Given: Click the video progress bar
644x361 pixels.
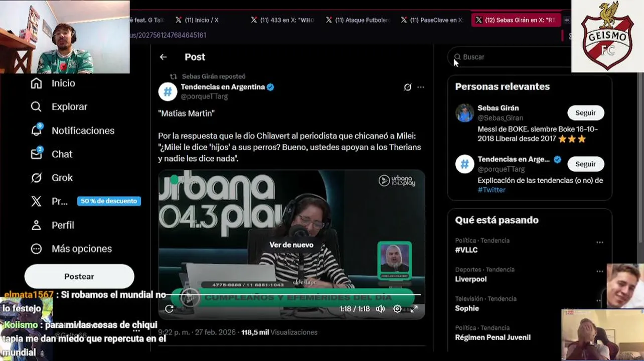Looking at the screenshot, I should 291,295.
